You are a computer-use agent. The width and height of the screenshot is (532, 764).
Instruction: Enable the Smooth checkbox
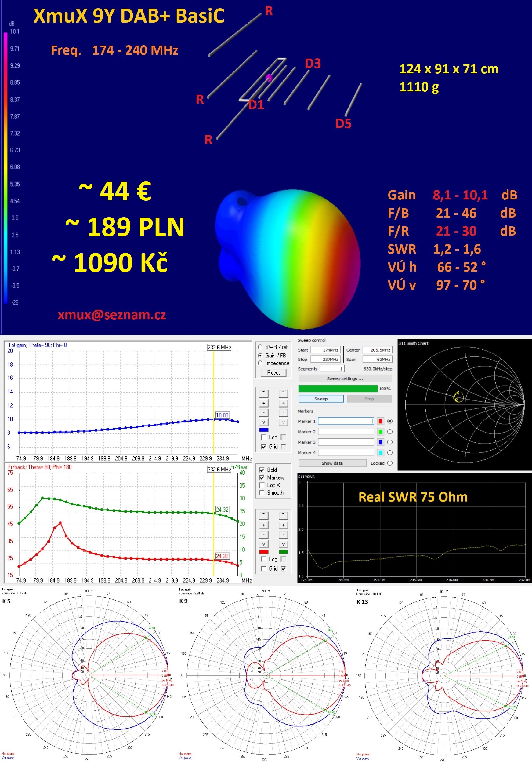click(x=262, y=493)
